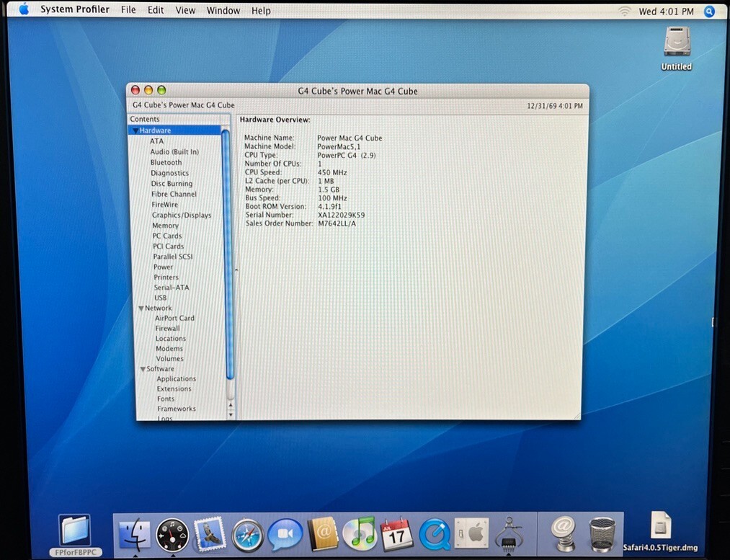Click the AirPort status icon in menu bar
Screen dimensions: 730x560
[x=625, y=12]
